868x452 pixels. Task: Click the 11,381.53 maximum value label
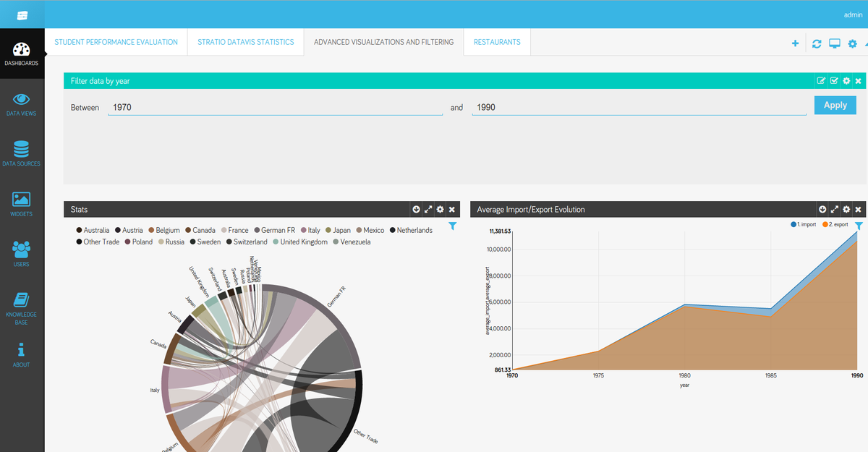pos(501,231)
